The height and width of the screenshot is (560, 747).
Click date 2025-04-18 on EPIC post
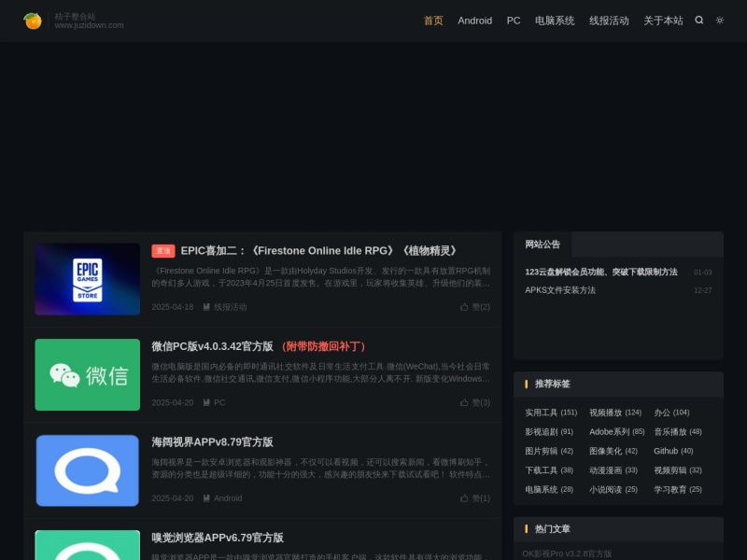173,307
